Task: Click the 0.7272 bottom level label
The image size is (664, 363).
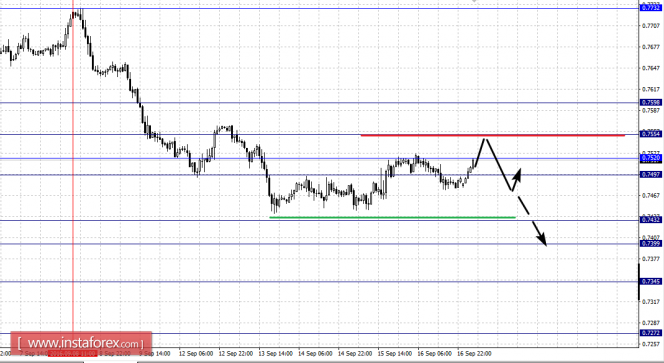Action: (x=650, y=333)
